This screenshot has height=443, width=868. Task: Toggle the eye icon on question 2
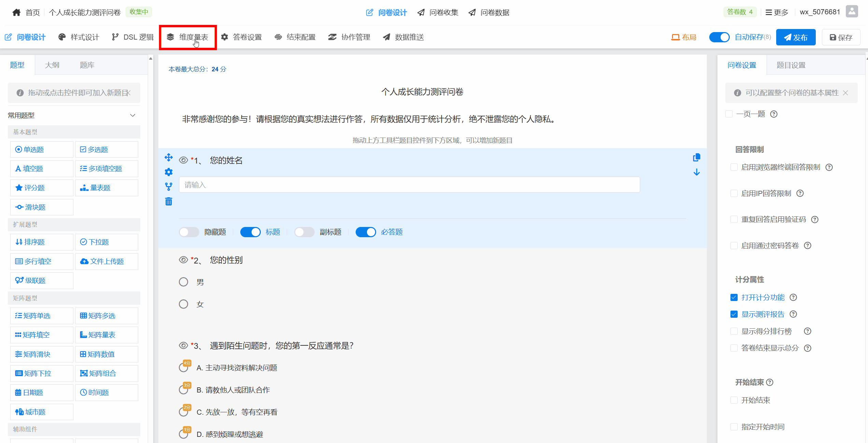click(183, 260)
